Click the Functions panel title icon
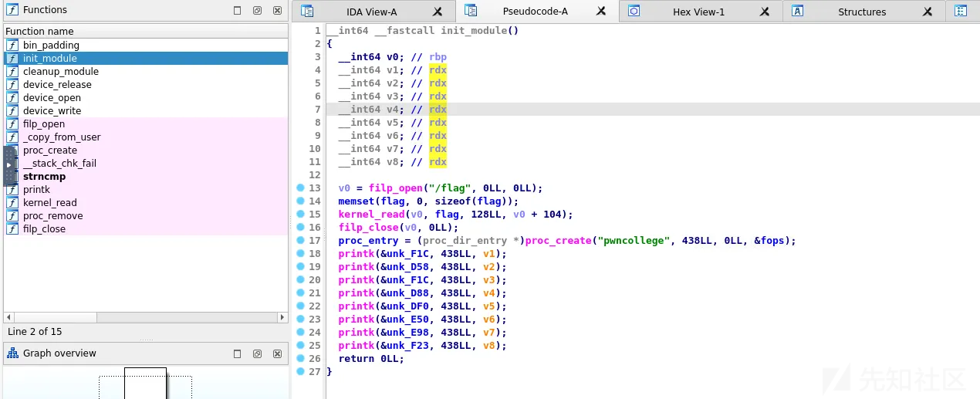This screenshot has height=399, width=980. pyautogui.click(x=12, y=10)
